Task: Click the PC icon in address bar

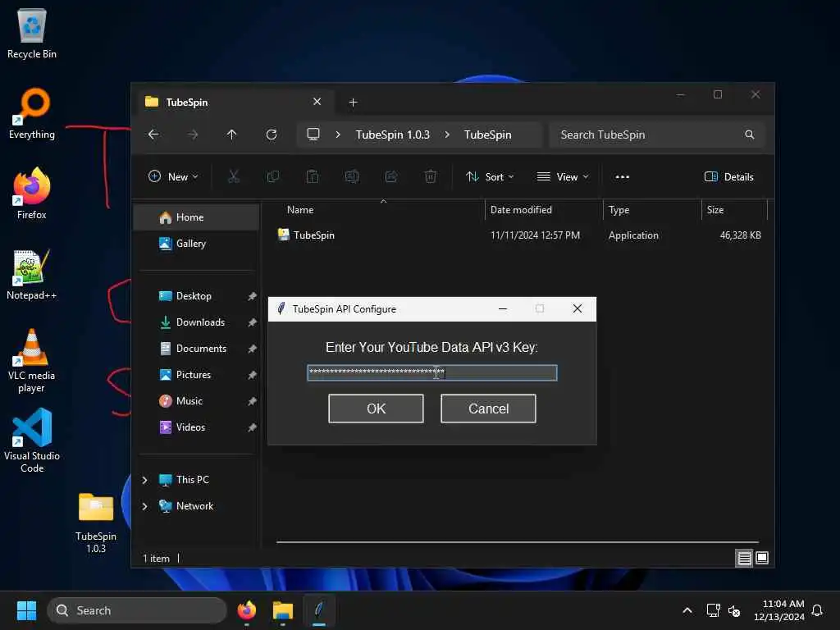Action: (x=313, y=134)
